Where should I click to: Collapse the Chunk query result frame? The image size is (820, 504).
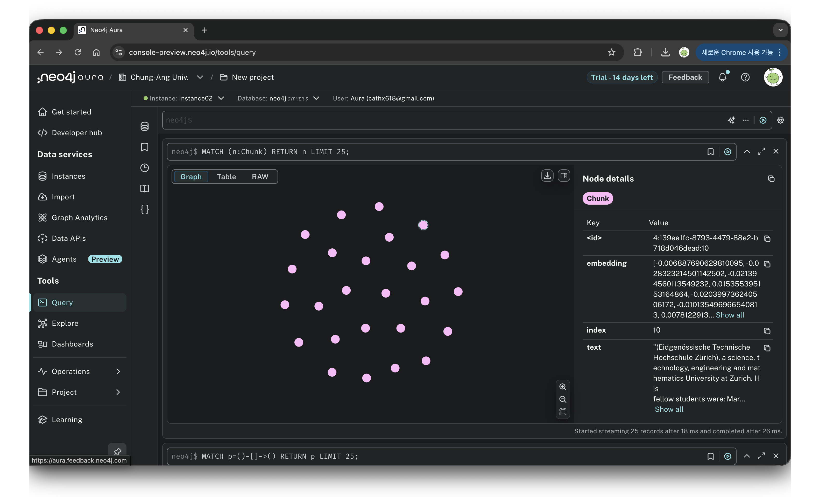(746, 152)
